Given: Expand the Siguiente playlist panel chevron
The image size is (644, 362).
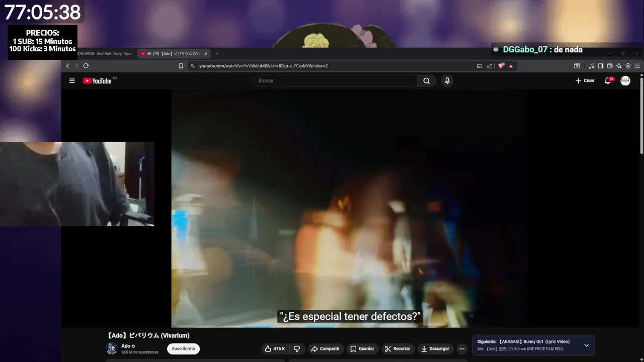Looking at the screenshot, I should (586, 345).
